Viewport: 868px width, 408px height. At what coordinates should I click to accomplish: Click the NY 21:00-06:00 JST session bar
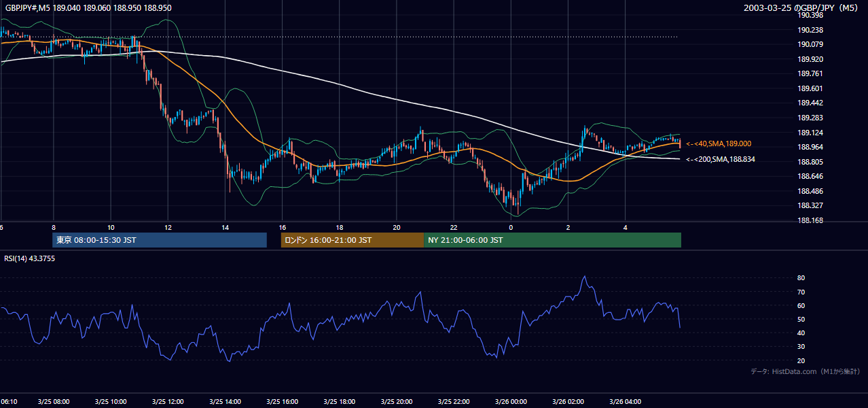click(552, 240)
